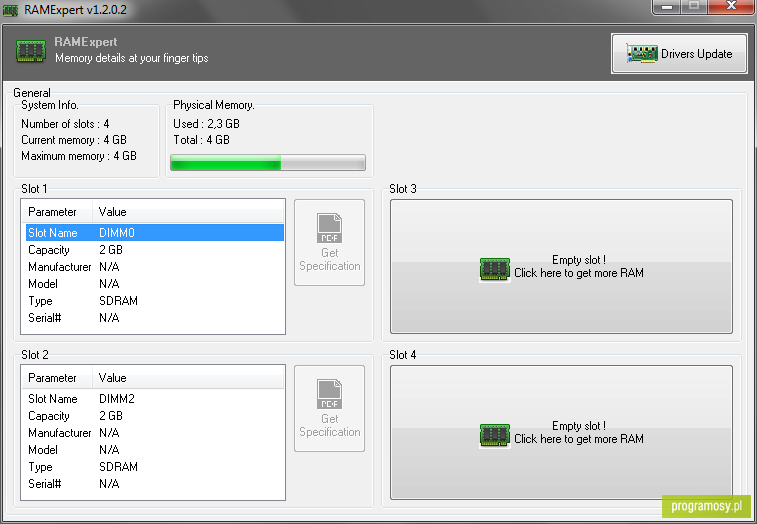Viewport: 757px width, 524px height.
Task: Select the Manufacturer row in Slot 2
Action: (154, 433)
